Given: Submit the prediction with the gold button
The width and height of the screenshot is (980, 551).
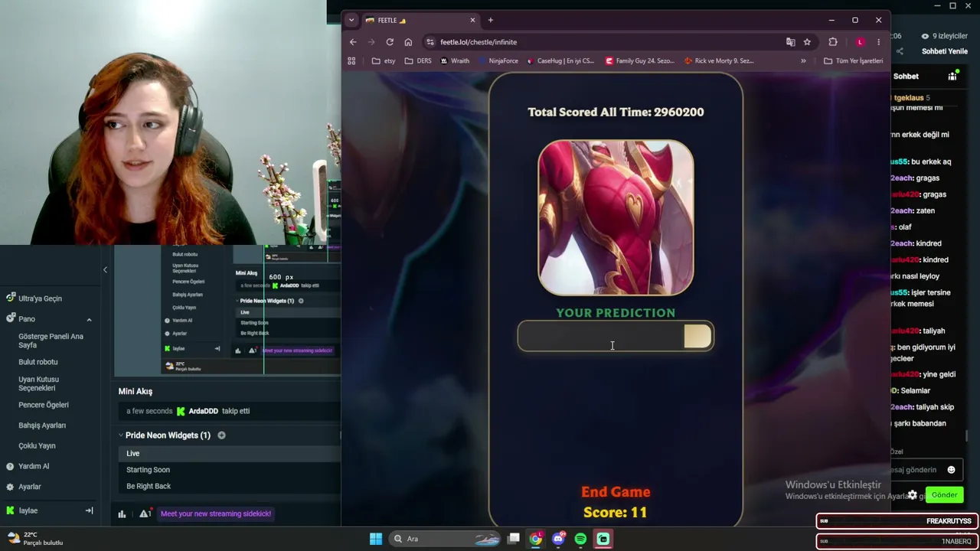Looking at the screenshot, I should pos(697,336).
